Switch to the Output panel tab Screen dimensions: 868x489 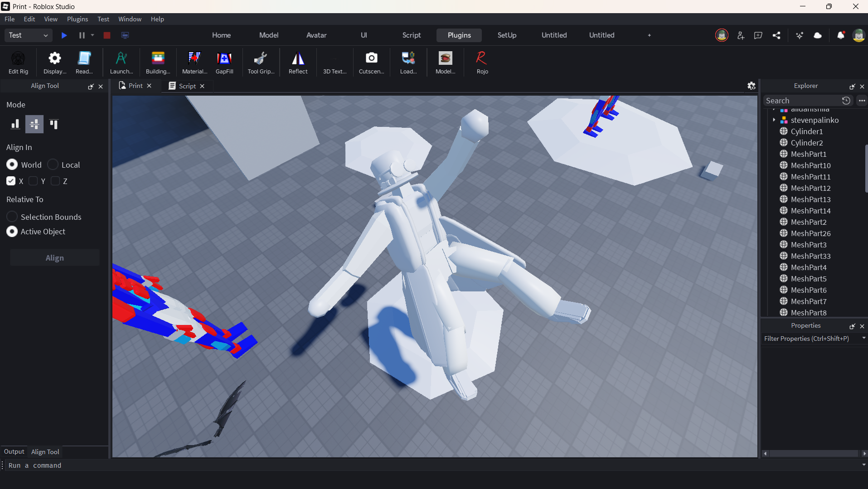coord(14,451)
